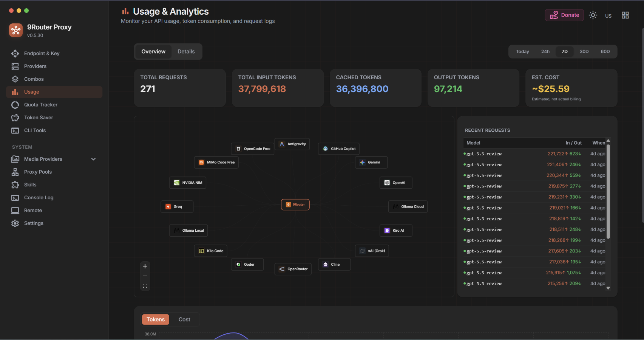
Task: Click the Media Providers icon
Action: [15, 159]
